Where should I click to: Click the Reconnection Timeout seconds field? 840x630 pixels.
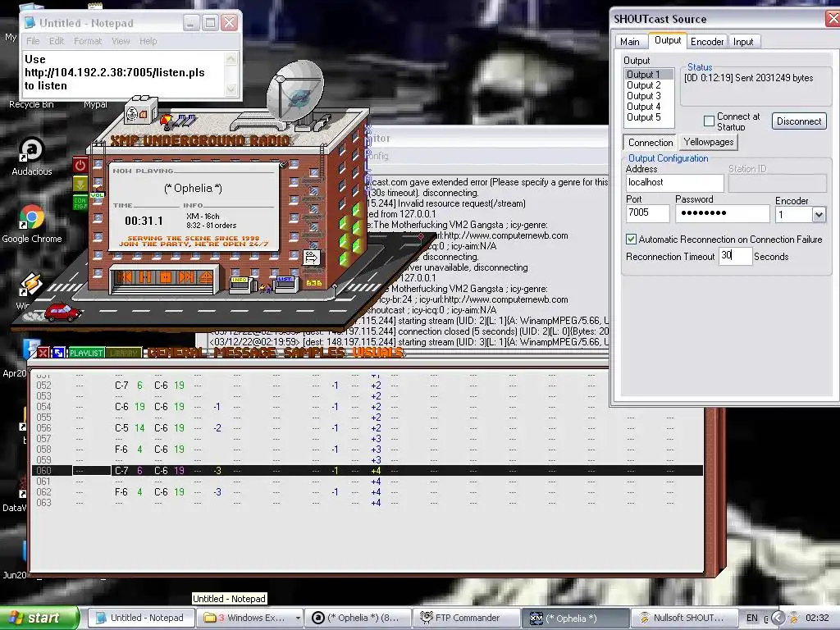pyautogui.click(x=735, y=256)
